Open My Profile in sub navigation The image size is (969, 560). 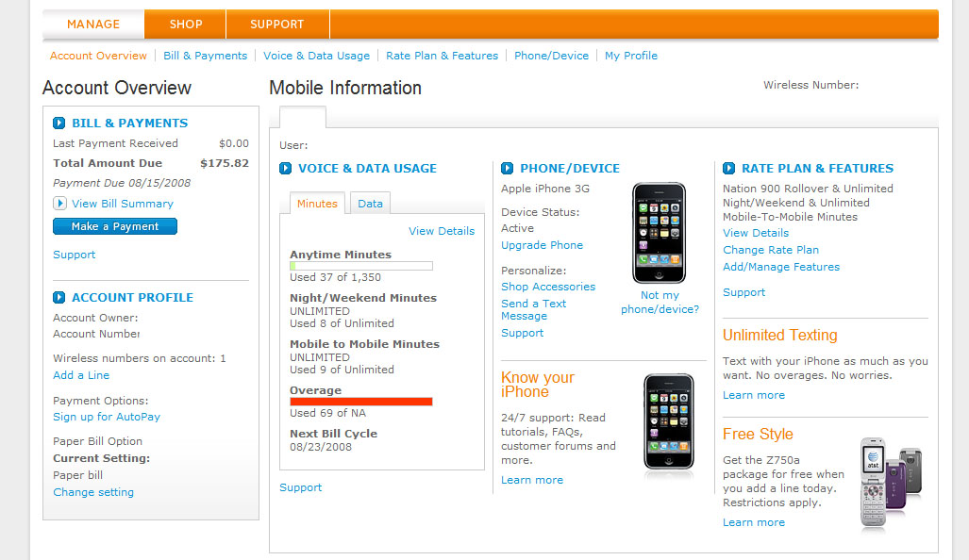631,56
